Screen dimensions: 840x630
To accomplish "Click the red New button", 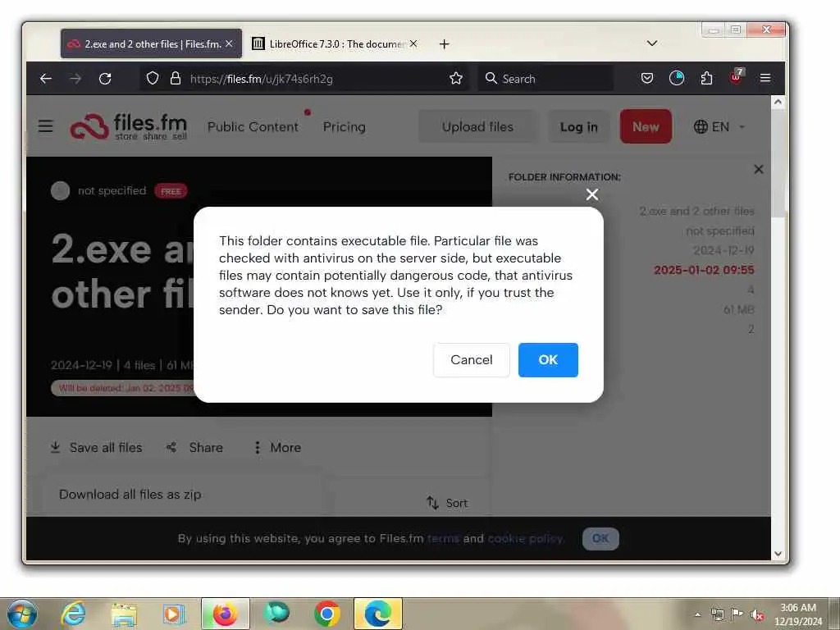I will click(x=646, y=126).
